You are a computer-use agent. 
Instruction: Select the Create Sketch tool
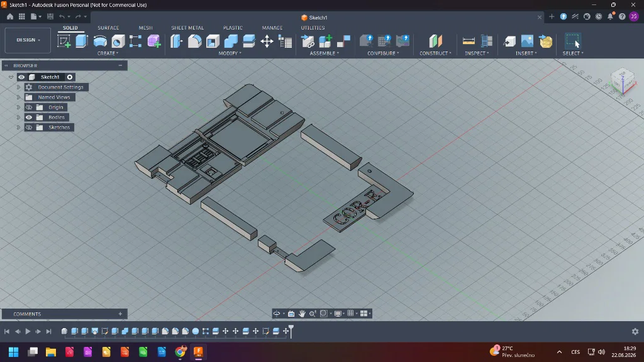pos(64,41)
